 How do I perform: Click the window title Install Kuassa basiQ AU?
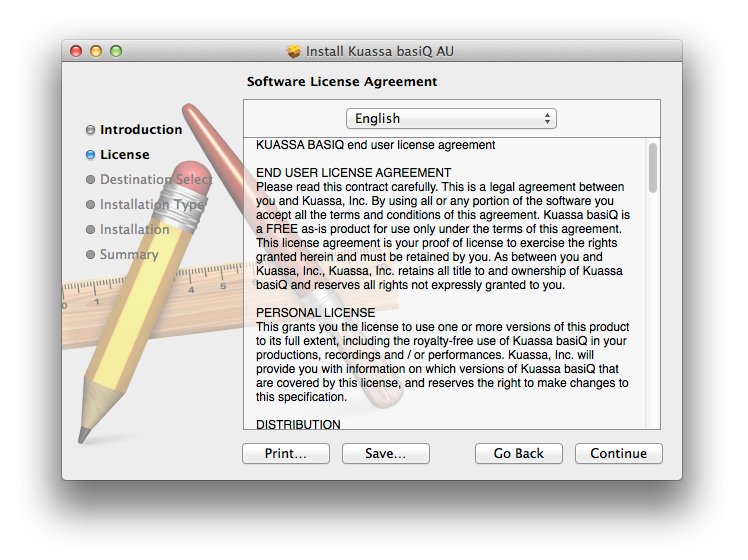(380, 51)
